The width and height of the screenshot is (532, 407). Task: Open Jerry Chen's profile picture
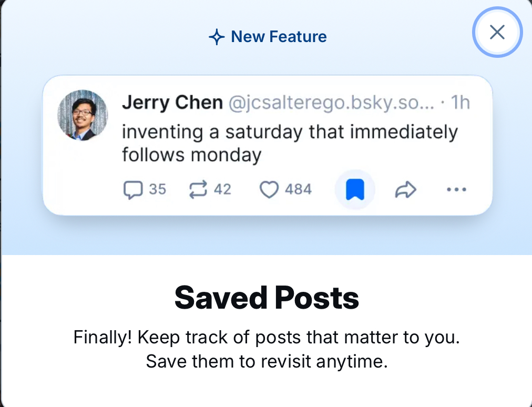(83, 115)
